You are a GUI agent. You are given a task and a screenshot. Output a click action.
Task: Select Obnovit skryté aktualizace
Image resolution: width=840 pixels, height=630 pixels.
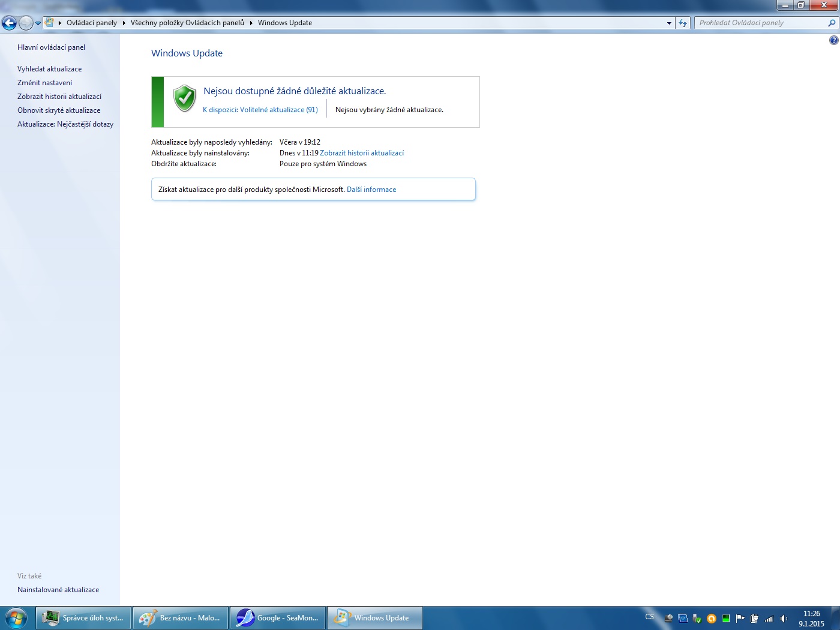(59, 110)
